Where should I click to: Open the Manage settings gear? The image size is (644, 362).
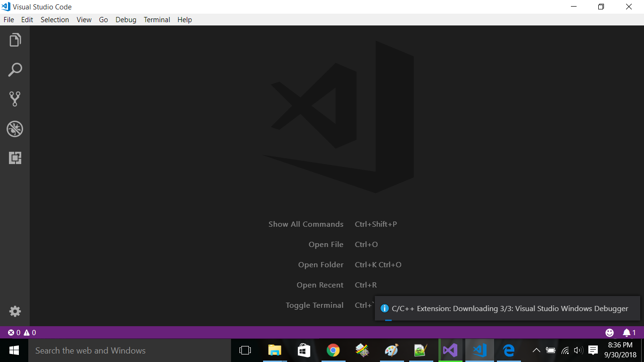point(15,311)
